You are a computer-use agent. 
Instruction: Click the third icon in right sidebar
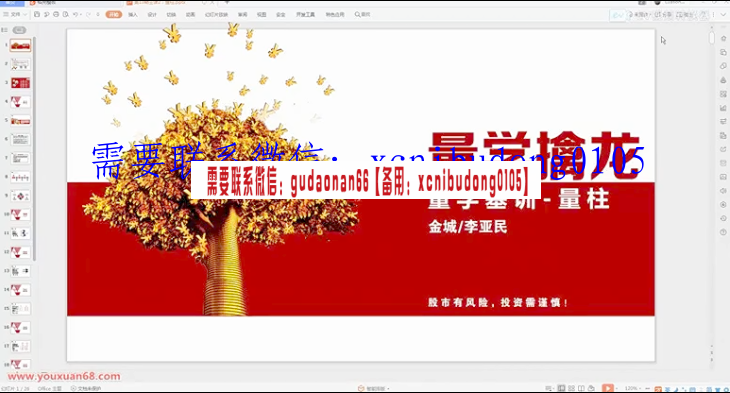click(x=723, y=66)
